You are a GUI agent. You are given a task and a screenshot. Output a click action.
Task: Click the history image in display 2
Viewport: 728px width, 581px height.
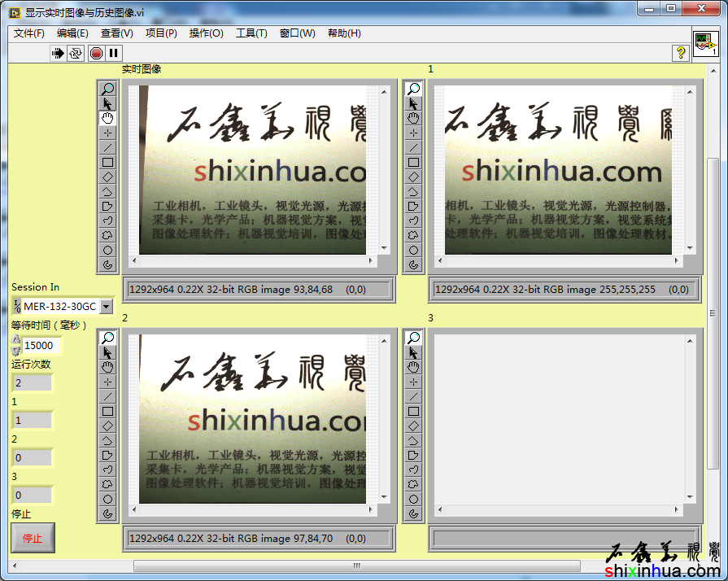coord(253,419)
